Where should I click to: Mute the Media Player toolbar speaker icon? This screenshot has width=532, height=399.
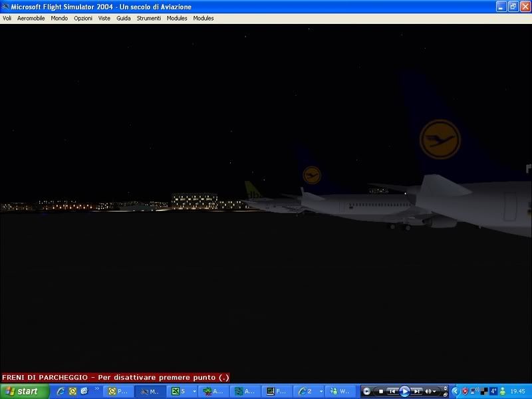pos(428,392)
